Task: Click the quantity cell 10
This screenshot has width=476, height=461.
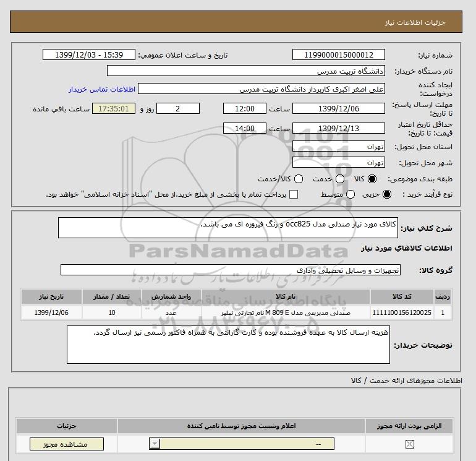Action: 112,312
